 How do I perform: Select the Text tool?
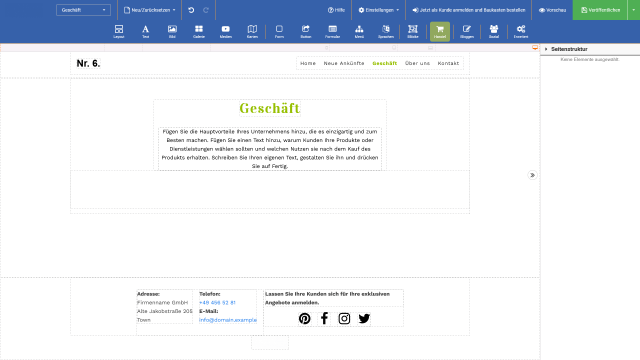(x=145, y=31)
